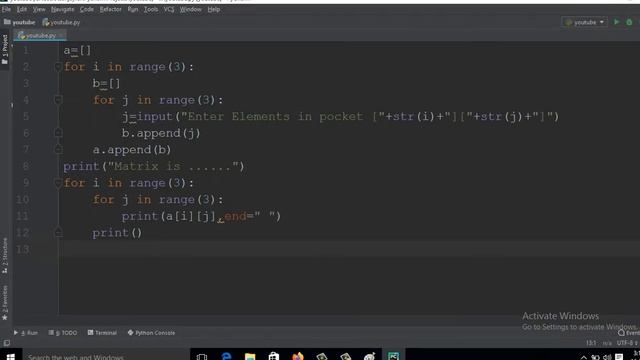This screenshot has height=360, width=640.
Task: Open the Project tool window tab
Action: pos(4,49)
